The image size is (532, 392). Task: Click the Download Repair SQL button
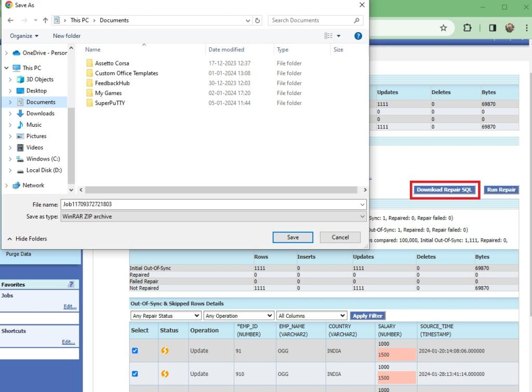tap(444, 190)
